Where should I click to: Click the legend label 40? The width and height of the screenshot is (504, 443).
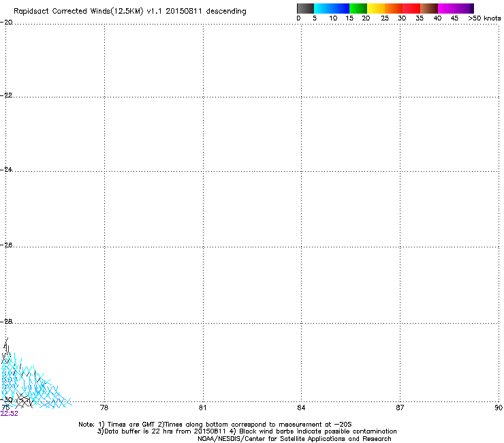(437, 18)
